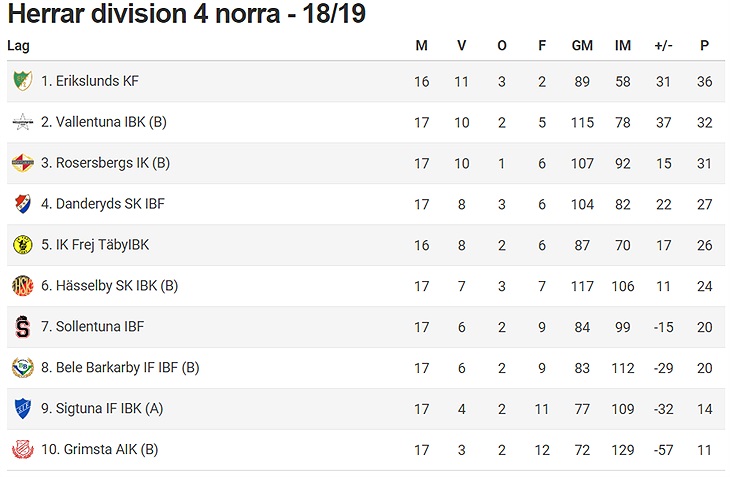The image size is (730, 477).
Task: Click the Rosersbergs IK team badge
Action: tap(22, 163)
